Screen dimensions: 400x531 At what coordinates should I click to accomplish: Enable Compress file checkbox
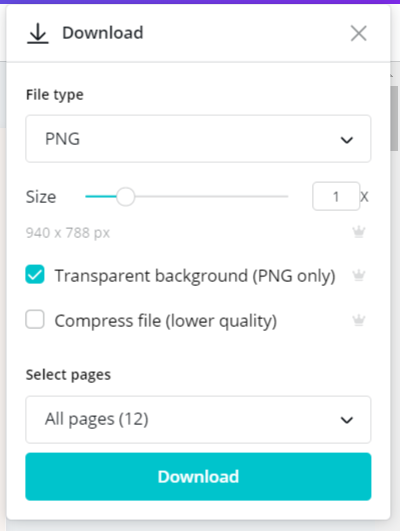[x=35, y=319]
